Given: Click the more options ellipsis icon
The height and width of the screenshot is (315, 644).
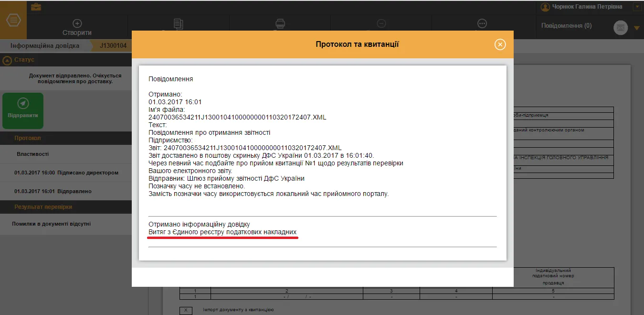Looking at the screenshot, I should tap(482, 23).
